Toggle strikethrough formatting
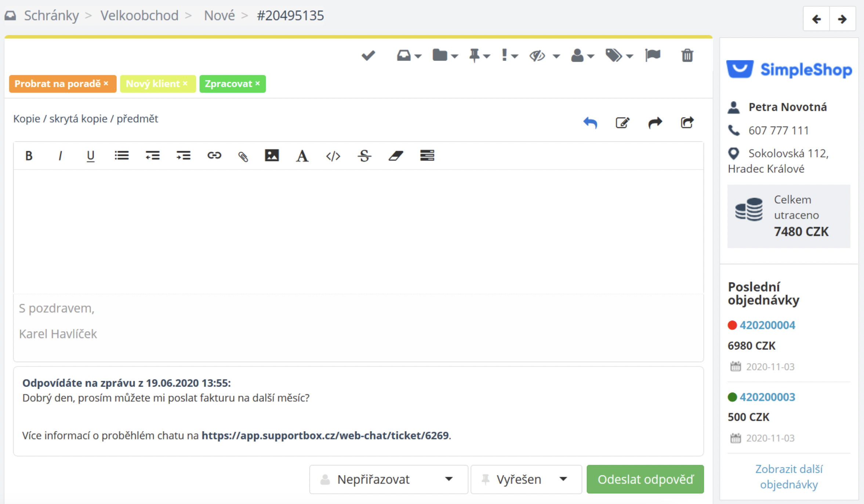This screenshot has height=504, width=864. pos(364,156)
